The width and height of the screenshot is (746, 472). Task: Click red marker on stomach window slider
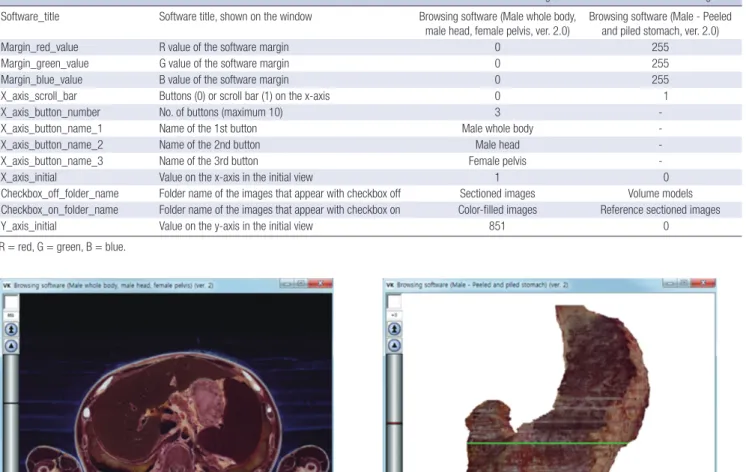394,423
